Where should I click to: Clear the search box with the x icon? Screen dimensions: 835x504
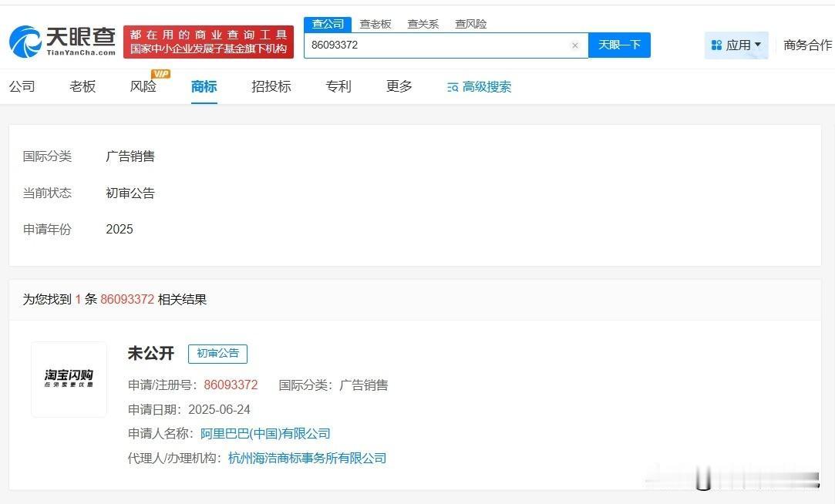574,45
